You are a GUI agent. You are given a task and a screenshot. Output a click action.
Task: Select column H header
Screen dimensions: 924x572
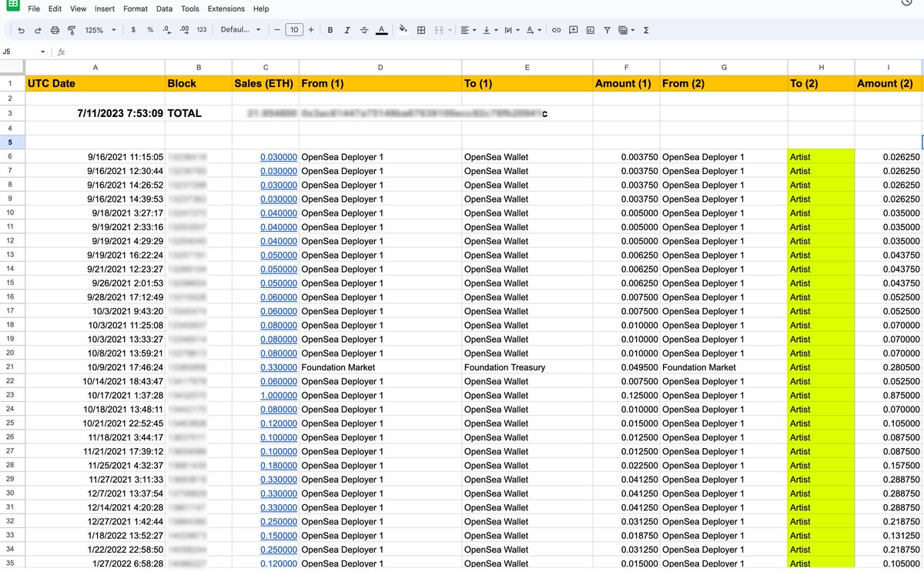pos(821,67)
